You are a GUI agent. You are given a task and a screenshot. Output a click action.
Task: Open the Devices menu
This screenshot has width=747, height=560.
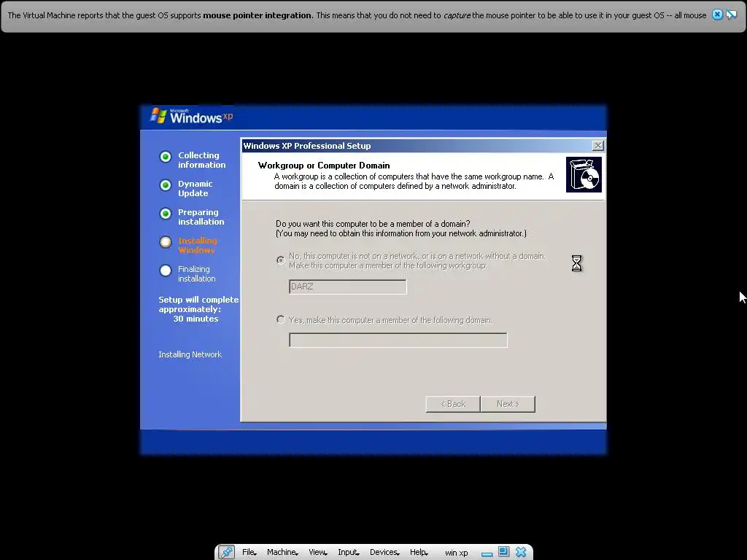pos(384,552)
